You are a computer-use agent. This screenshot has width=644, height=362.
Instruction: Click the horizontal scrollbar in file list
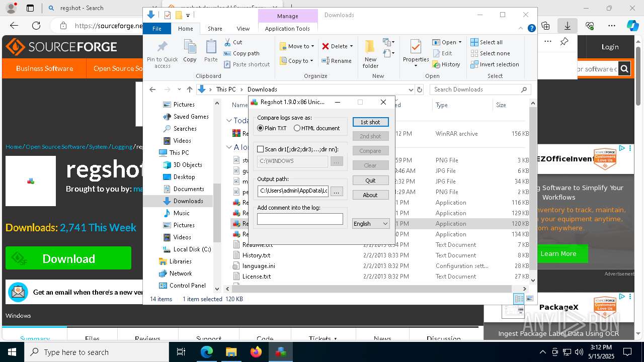click(x=371, y=289)
